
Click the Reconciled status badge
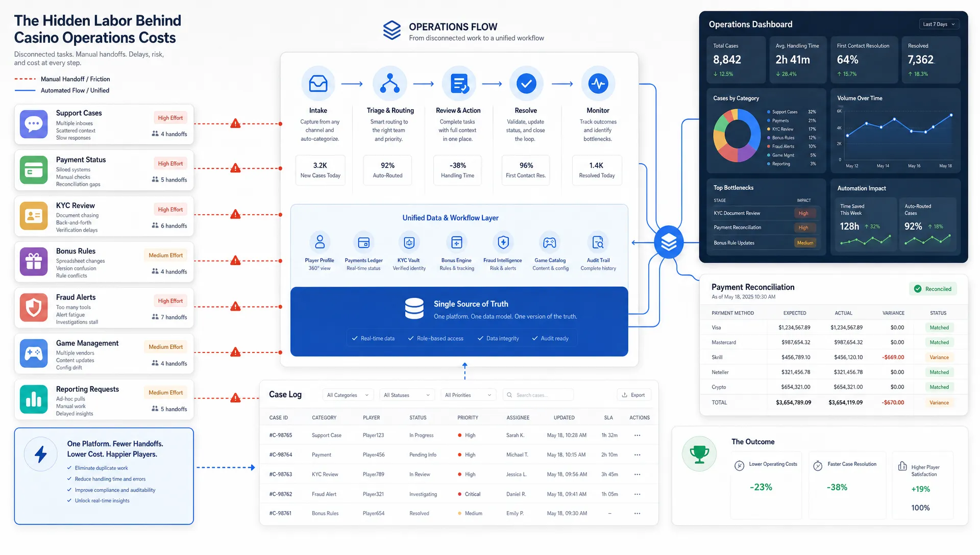coord(933,289)
